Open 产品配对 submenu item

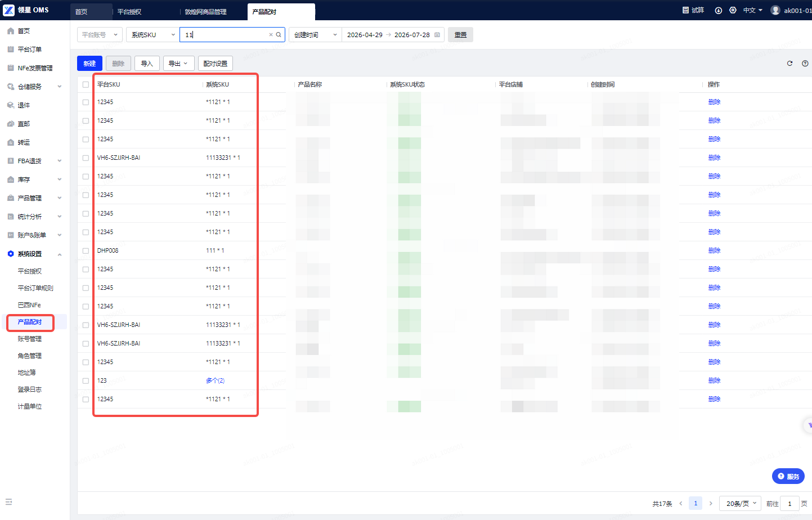(30, 322)
